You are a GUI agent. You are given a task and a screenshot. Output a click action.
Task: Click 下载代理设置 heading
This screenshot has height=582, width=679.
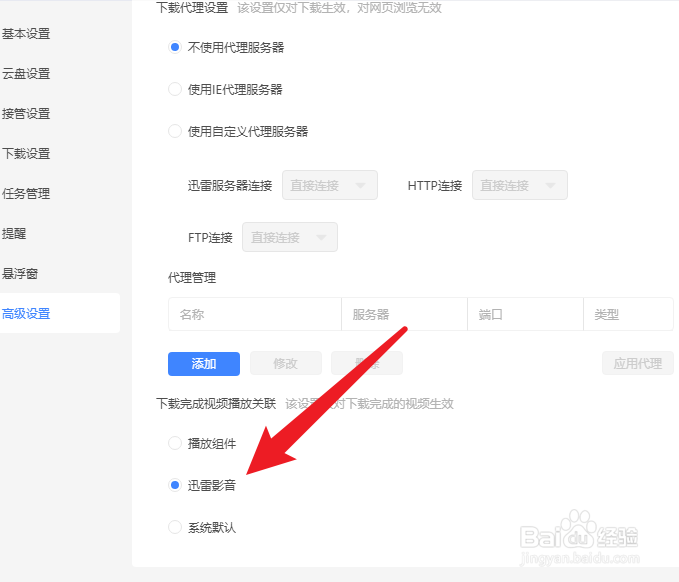(x=192, y=7)
